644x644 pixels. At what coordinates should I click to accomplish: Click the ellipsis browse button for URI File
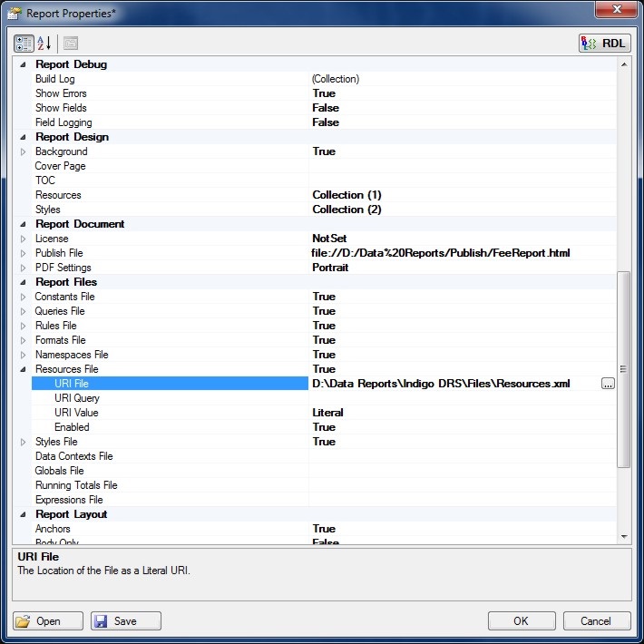[x=608, y=384]
